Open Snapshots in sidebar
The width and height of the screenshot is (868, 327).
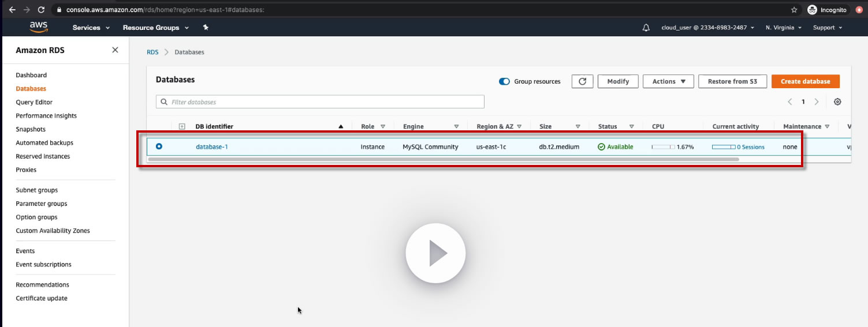point(31,129)
